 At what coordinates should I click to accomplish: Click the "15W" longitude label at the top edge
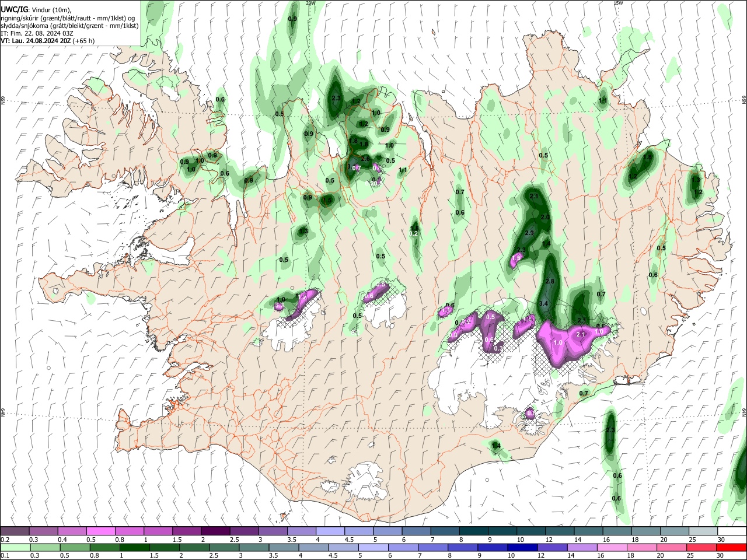(618, 3)
